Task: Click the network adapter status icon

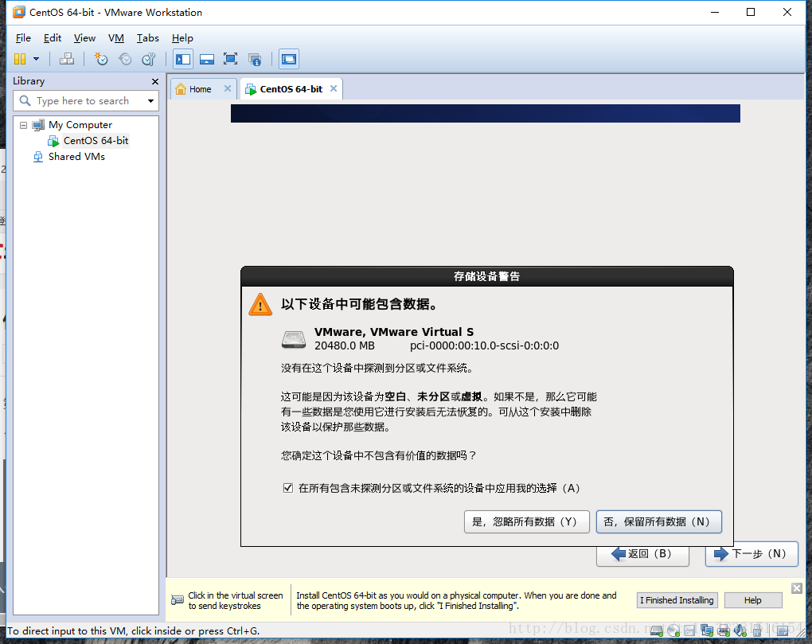Action: click(707, 630)
